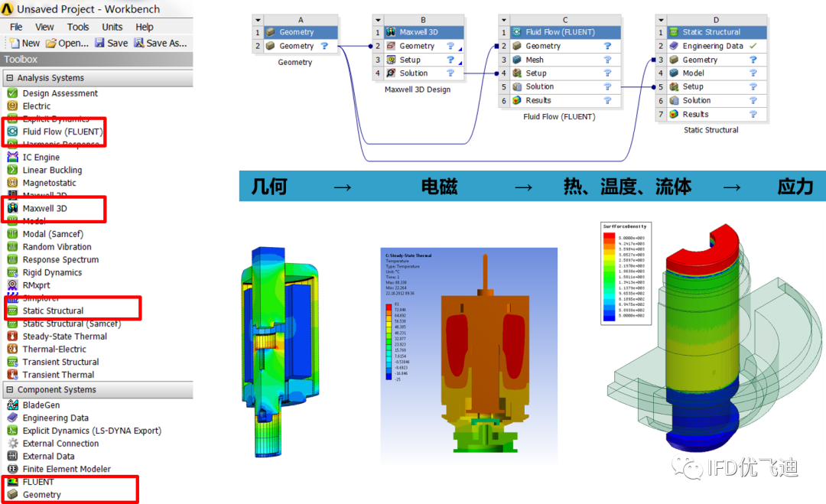826x504 pixels.
Task: Select RMxprt toolbox icon
Action: (x=13, y=285)
